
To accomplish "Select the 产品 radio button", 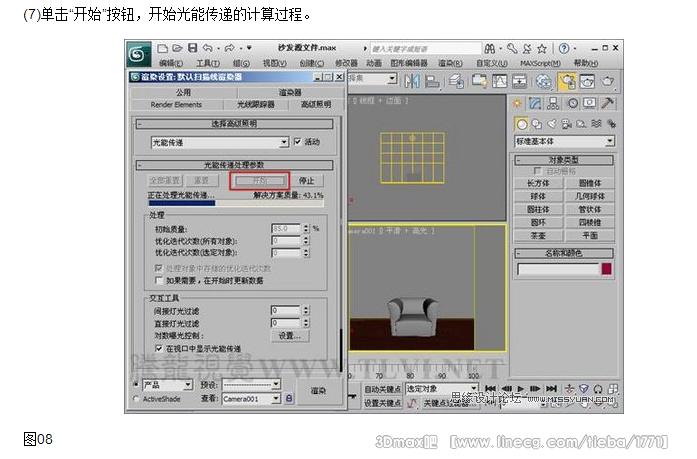I will (136, 384).
